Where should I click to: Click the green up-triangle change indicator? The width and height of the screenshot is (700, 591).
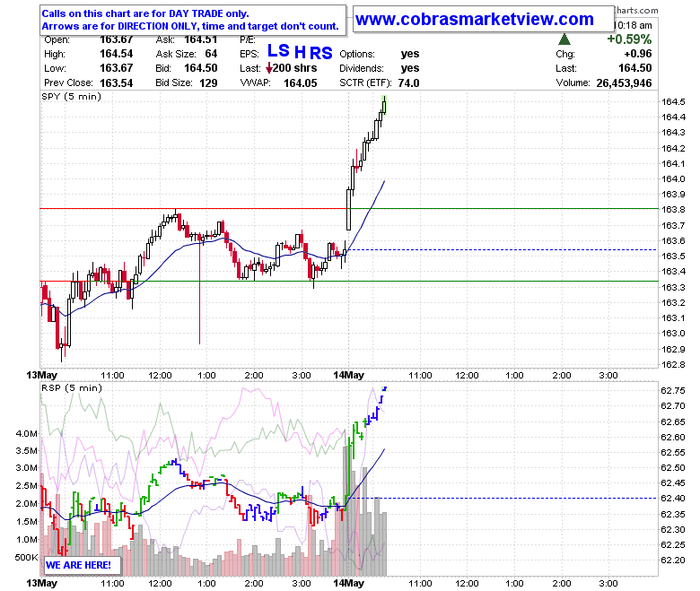[x=564, y=39]
